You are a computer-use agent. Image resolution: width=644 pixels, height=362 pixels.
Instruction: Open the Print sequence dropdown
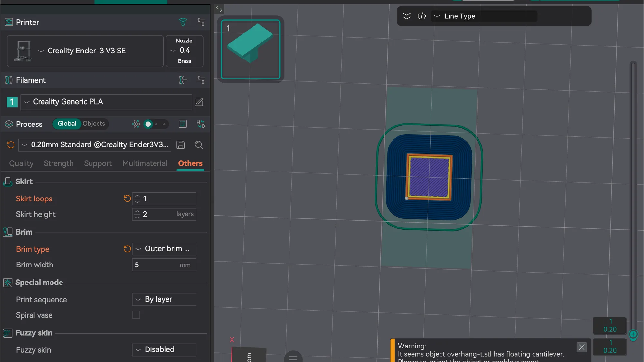tap(164, 299)
